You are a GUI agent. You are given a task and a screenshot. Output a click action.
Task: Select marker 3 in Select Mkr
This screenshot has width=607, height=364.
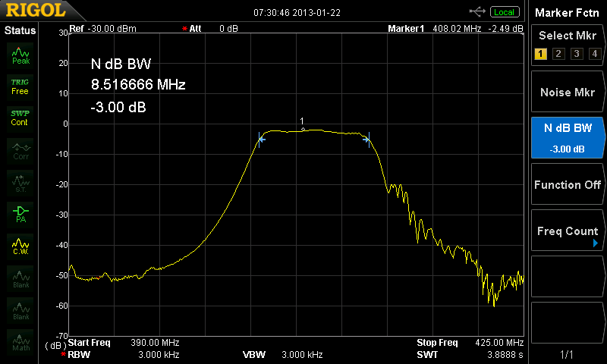(x=577, y=54)
